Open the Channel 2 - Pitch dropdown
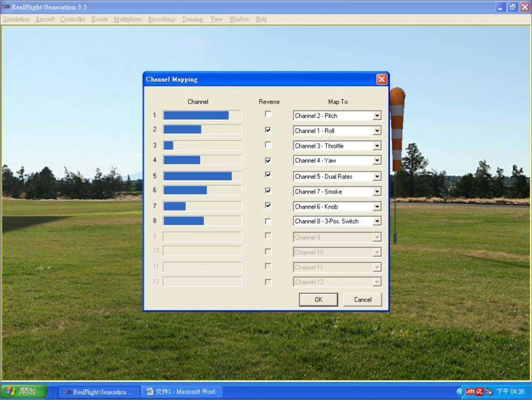Image resolution: width=532 pixels, height=400 pixels. (377, 116)
